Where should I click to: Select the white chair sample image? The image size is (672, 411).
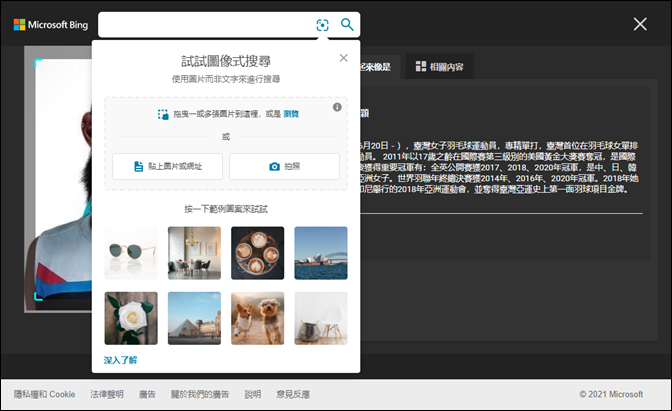[x=321, y=318]
